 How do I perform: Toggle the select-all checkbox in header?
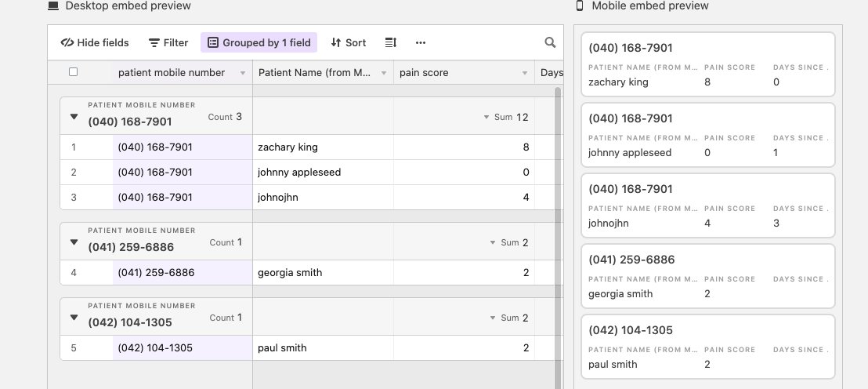73,72
